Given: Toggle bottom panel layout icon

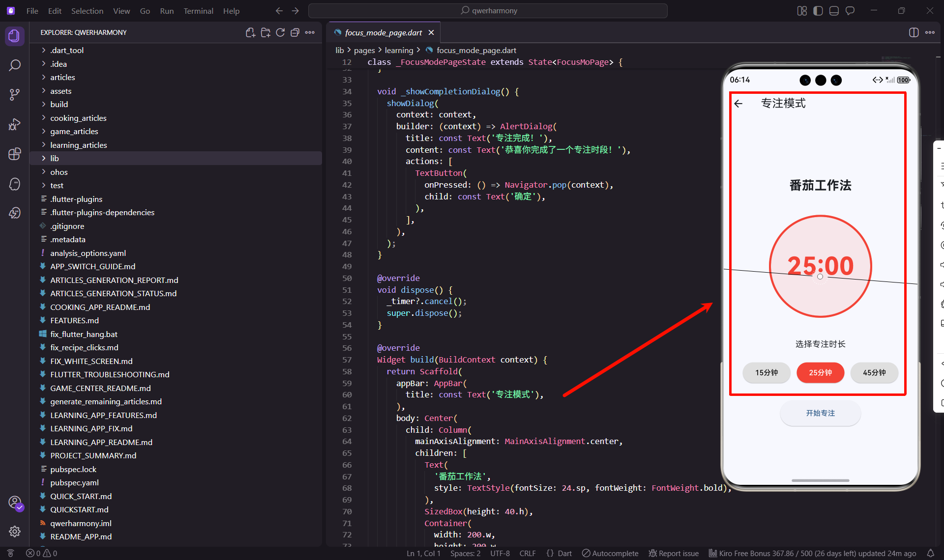Looking at the screenshot, I should point(834,11).
